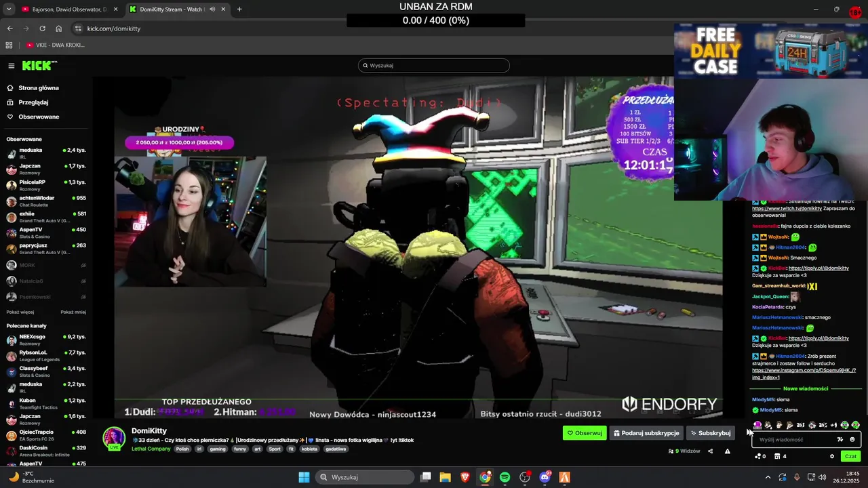Click the Lethal Company category link
This screenshot has width=868, height=488.
pyautogui.click(x=151, y=449)
